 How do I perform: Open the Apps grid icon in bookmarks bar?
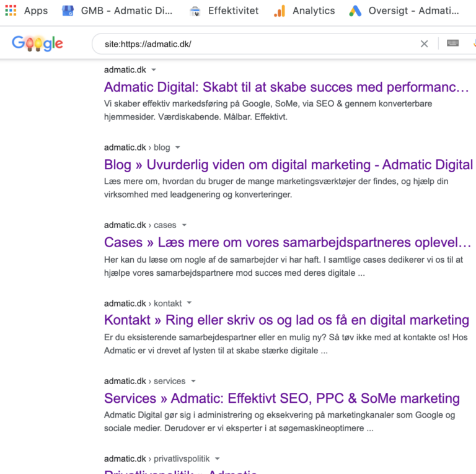tap(11, 11)
